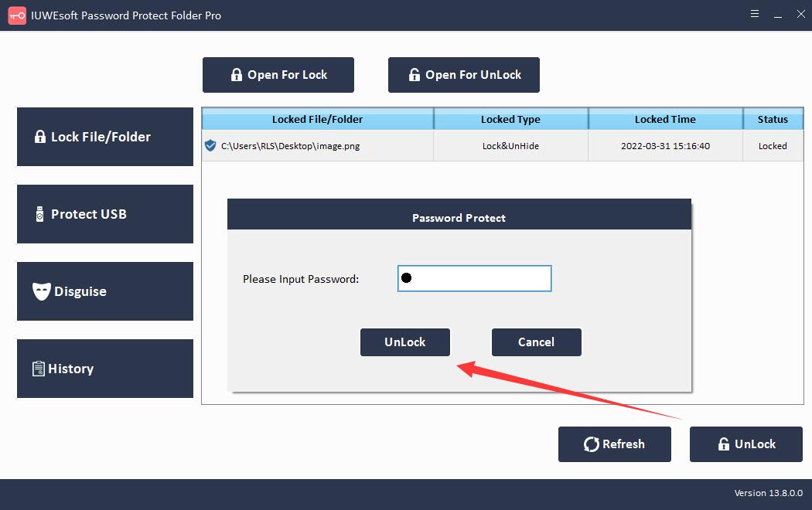Select the Lock File/Folder sidebar tab

coord(105,137)
